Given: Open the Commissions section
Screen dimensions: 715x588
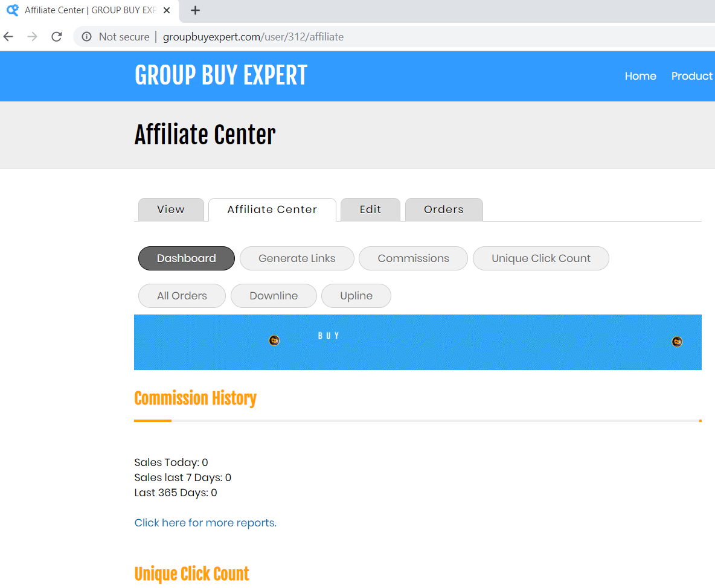Looking at the screenshot, I should coord(413,258).
